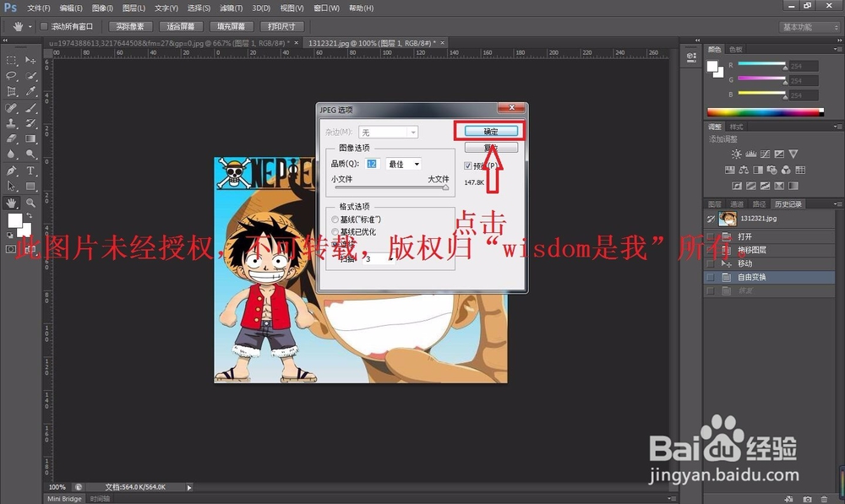This screenshot has width=845, height=504.
Task: Switch to the 色板 swatches tab
Action: [736, 49]
